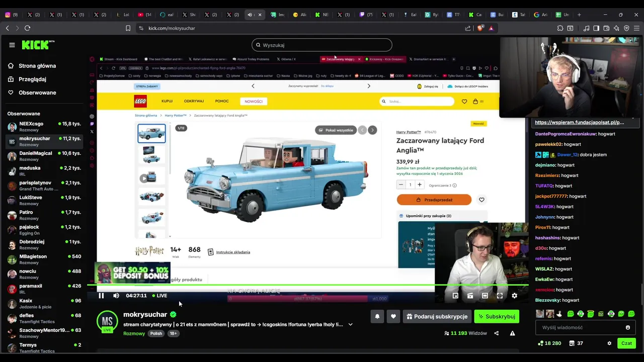This screenshot has width=644, height=362.
Task: Toggle theater mode on the player
Action: [x=485, y=296]
